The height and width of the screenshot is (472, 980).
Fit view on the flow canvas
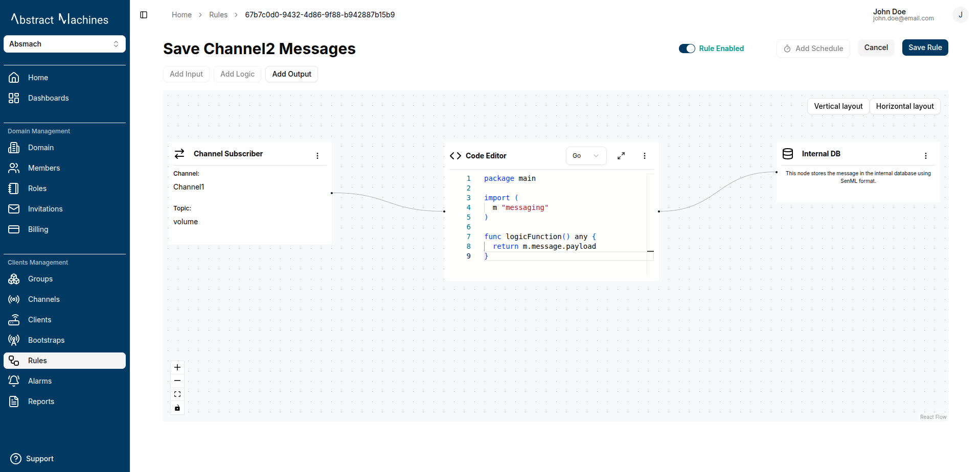[x=177, y=394]
